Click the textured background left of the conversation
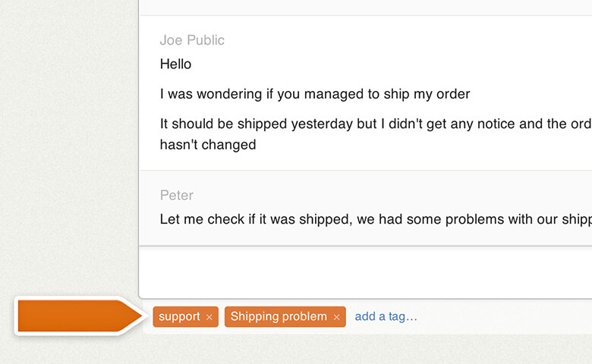Viewport: 592px width, 364px height. pyautogui.click(x=68, y=152)
